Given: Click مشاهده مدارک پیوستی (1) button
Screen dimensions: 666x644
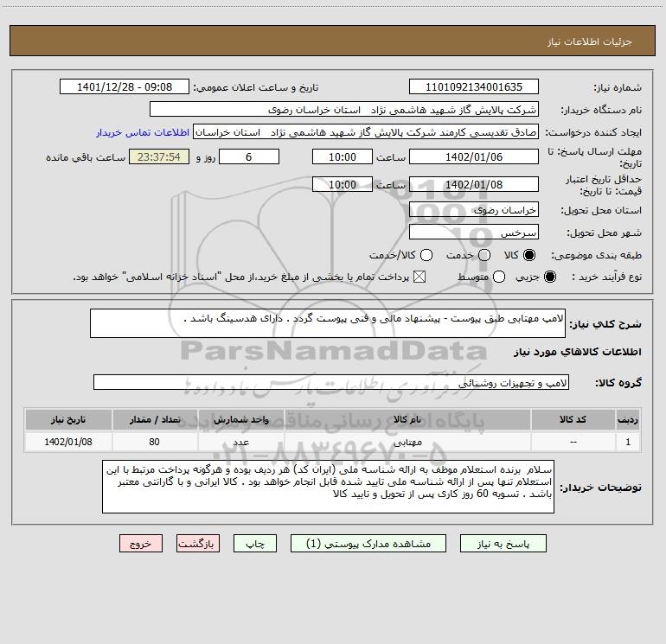Looking at the screenshot, I should [368, 544].
